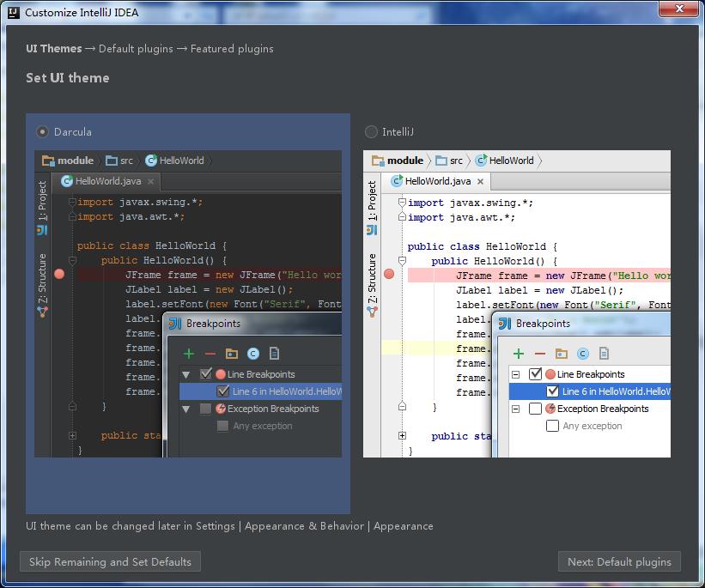This screenshot has width=705, height=588.
Task: Click red Remove breakpoint minus in IntelliJ preview
Action: 540,354
